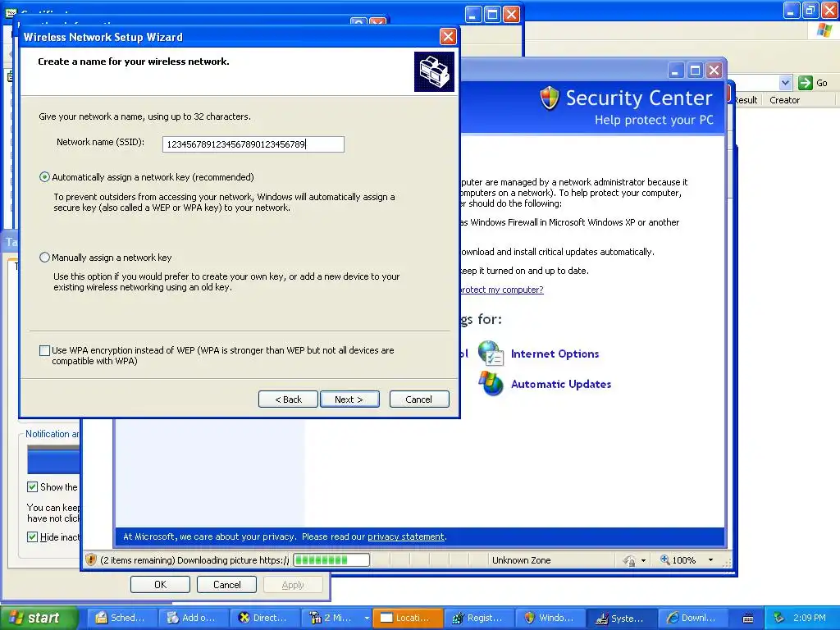Open the Sched... taskbar item
The image size is (840, 630).
[122, 618]
